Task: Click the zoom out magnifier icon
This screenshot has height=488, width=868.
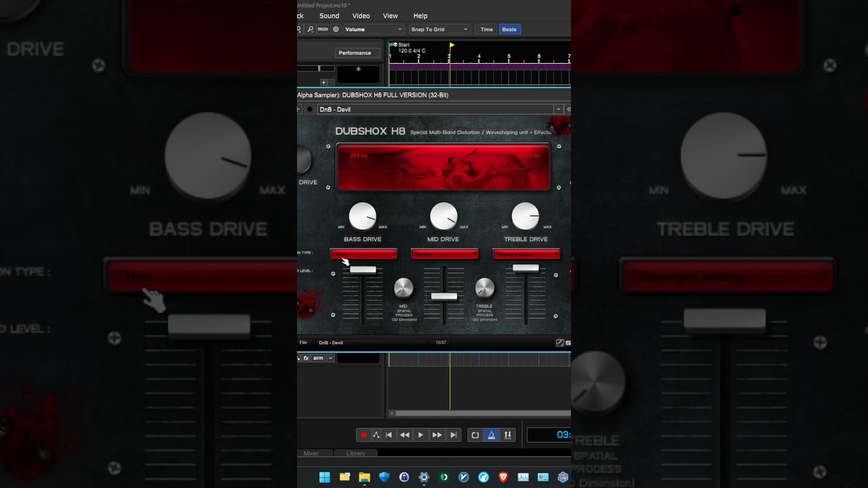Action: pos(310,29)
